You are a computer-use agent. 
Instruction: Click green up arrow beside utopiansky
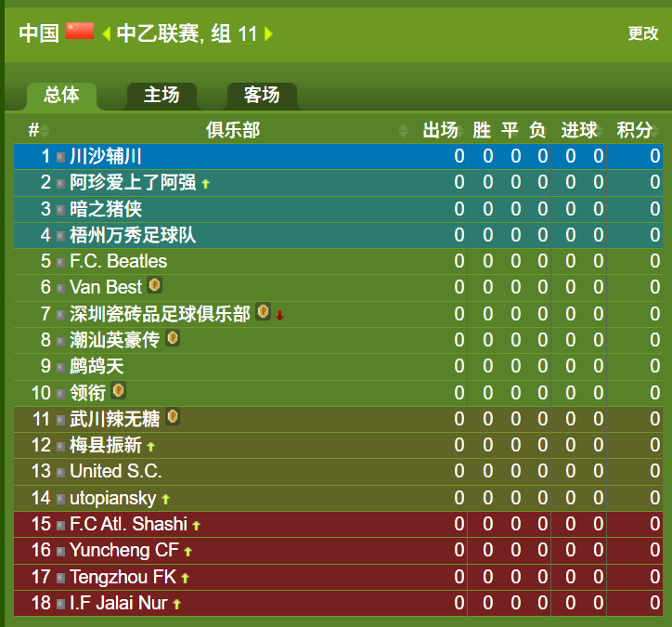coord(166,499)
